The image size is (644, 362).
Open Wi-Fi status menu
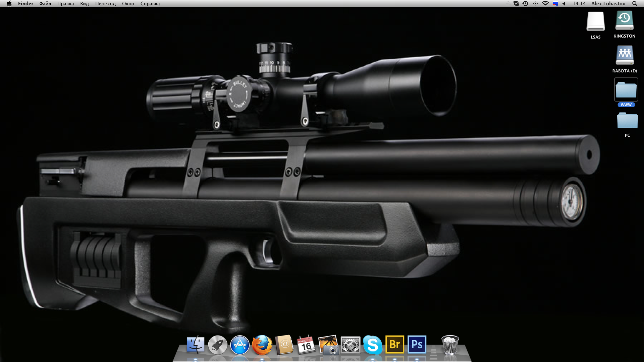tap(545, 4)
